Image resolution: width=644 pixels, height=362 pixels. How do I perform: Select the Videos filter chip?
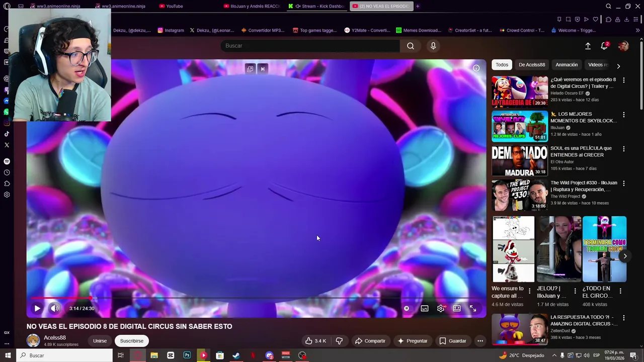[x=597, y=64]
